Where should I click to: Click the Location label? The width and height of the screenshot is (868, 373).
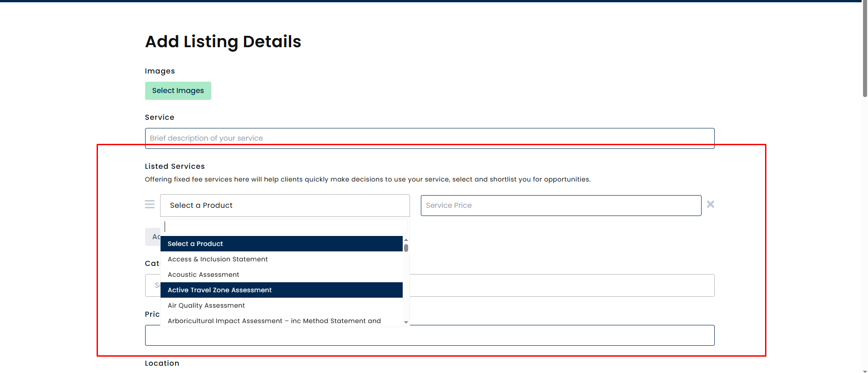162,363
